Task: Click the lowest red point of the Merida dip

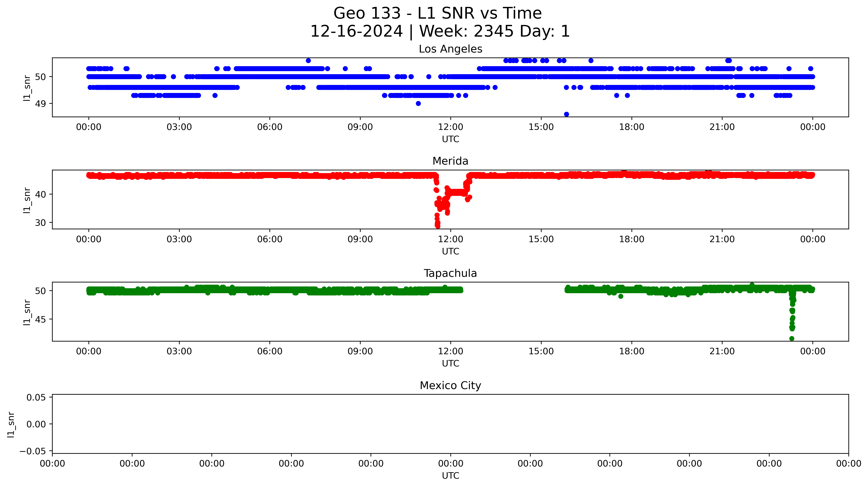Action: tap(437, 226)
